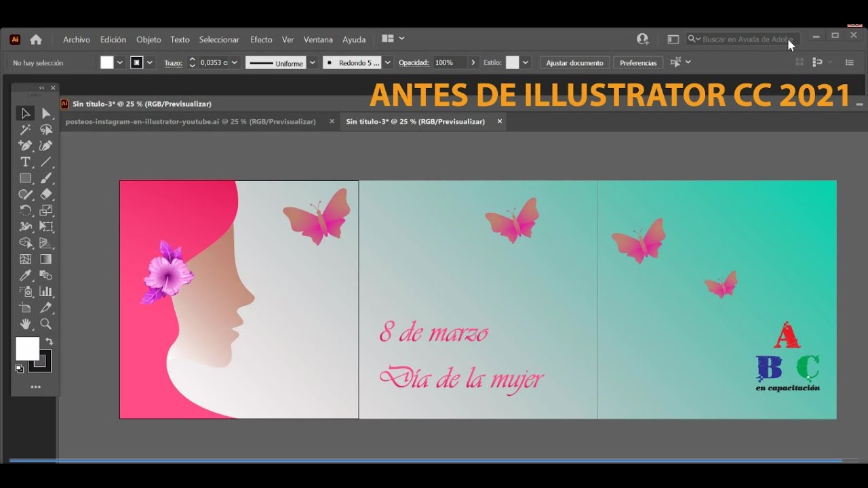Expand stroke weight dropdown
This screenshot has width=868, height=488.
point(235,62)
